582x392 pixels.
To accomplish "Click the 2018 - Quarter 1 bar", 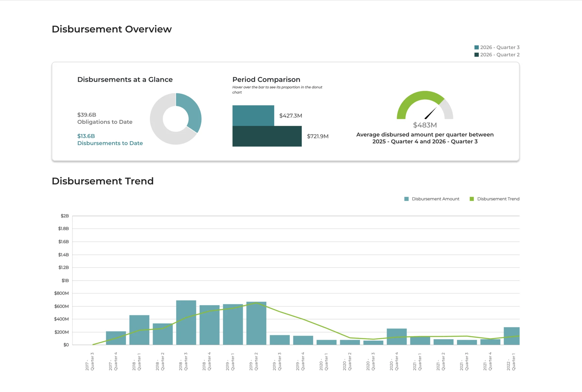I will 139,330.
